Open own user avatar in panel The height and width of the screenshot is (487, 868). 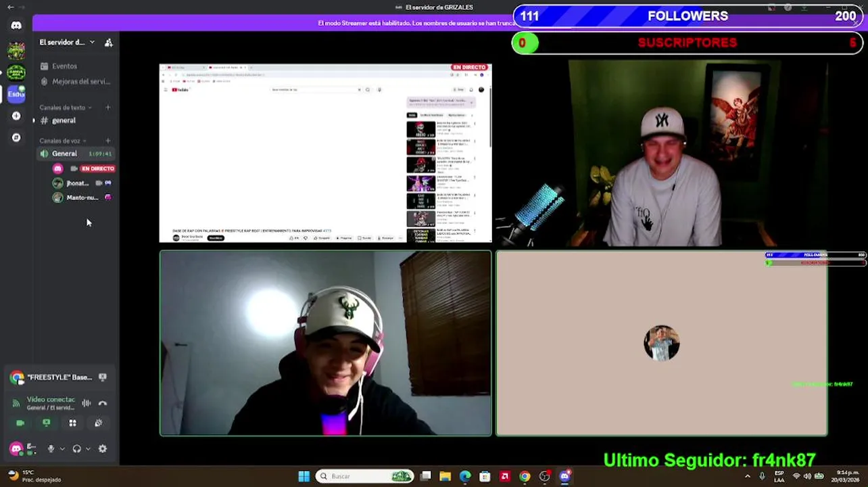16,448
